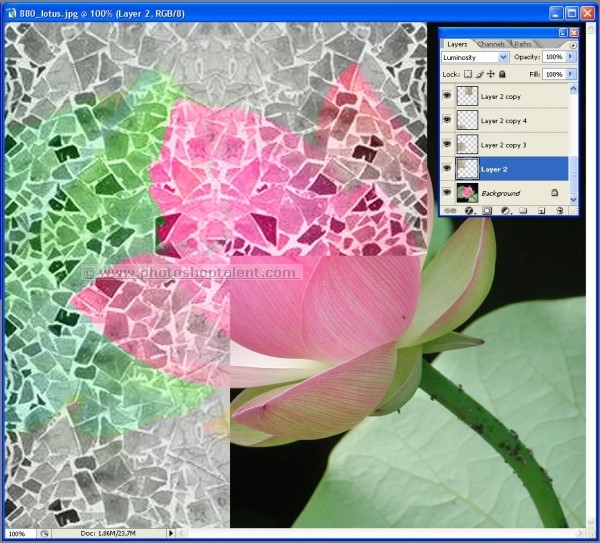Click Layer 2 thumbnail
Viewport: 600px width, 543px height.
(467, 168)
